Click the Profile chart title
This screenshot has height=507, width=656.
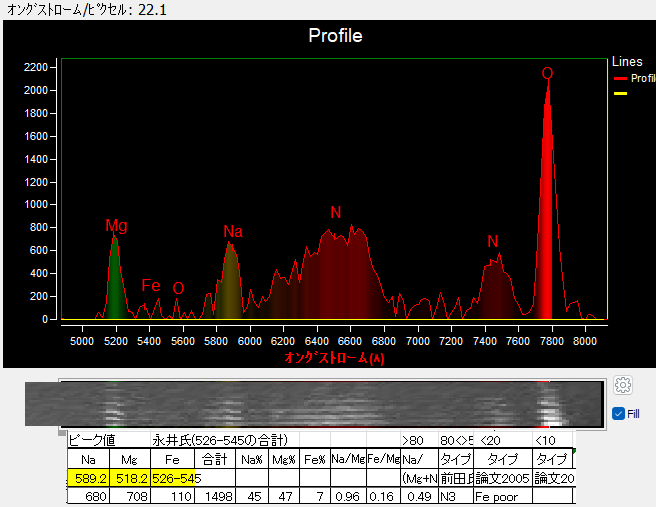coord(335,36)
